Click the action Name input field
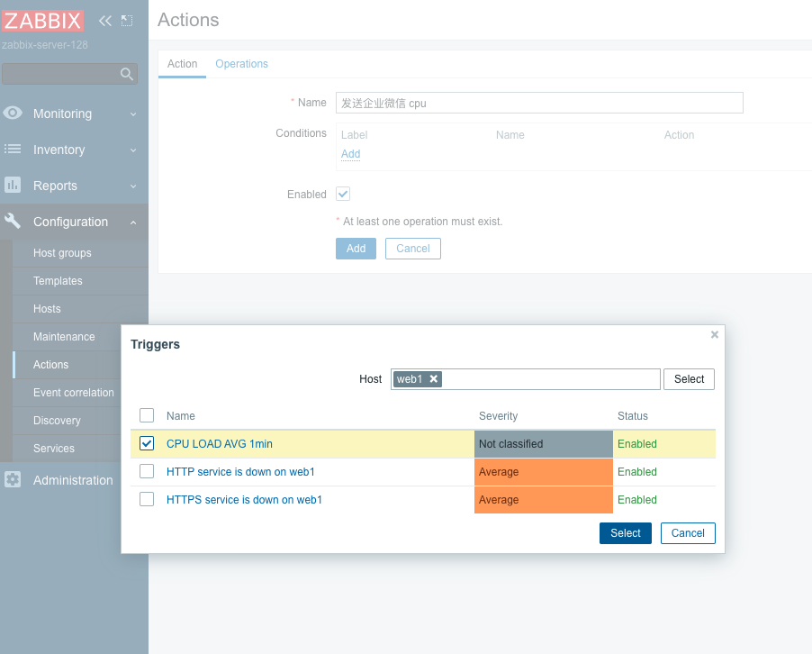 tap(539, 103)
